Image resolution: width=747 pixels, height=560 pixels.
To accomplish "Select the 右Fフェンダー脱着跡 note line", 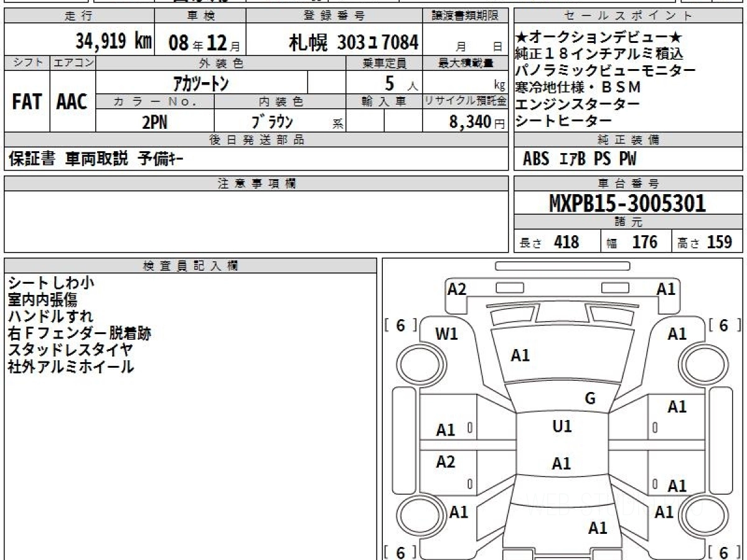I will [x=79, y=334].
